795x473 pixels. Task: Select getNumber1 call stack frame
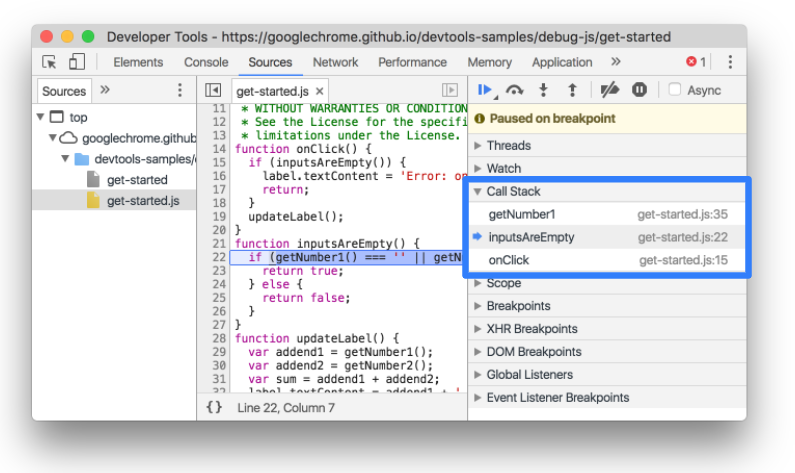pos(607,214)
